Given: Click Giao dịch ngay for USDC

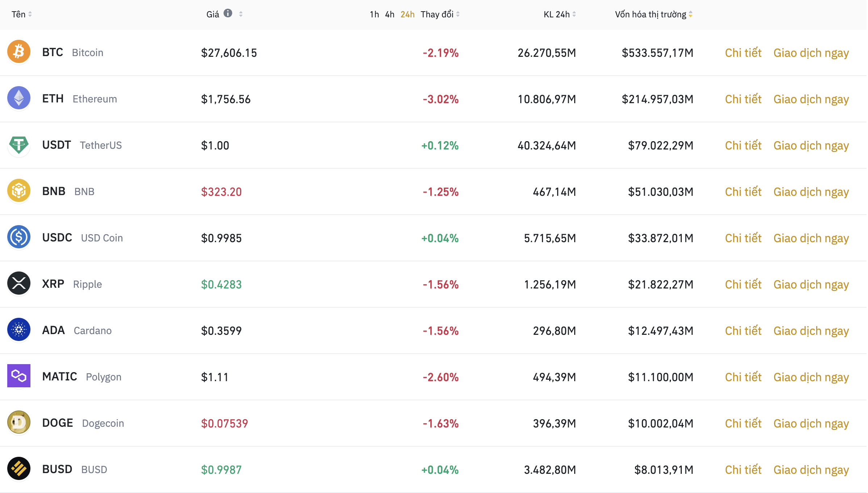Looking at the screenshot, I should tap(811, 239).
